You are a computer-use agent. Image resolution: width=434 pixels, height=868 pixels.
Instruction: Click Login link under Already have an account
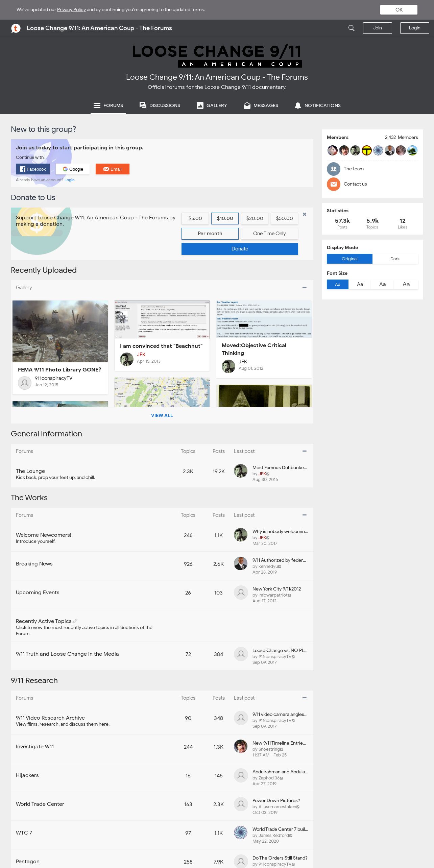click(70, 180)
